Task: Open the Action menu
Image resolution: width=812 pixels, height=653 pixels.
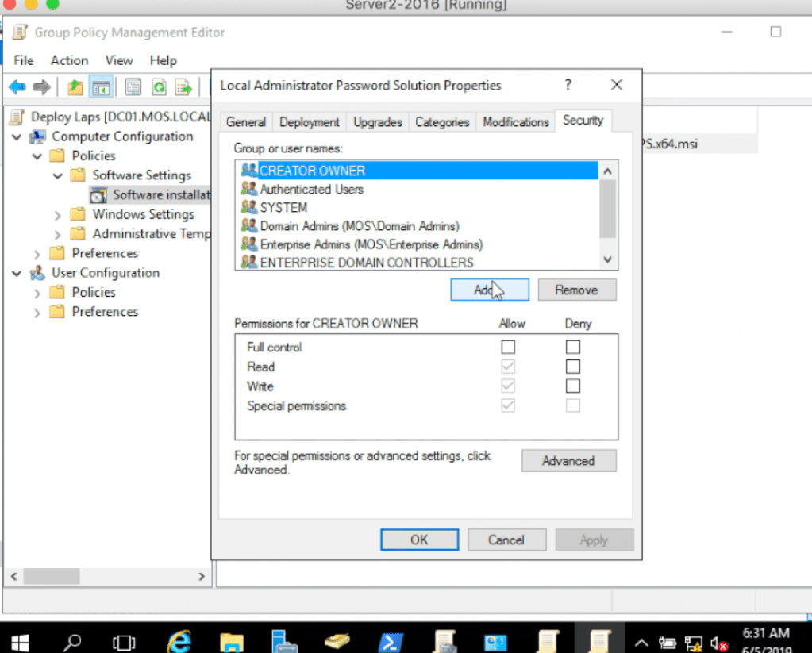Action: [x=69, y=60]
